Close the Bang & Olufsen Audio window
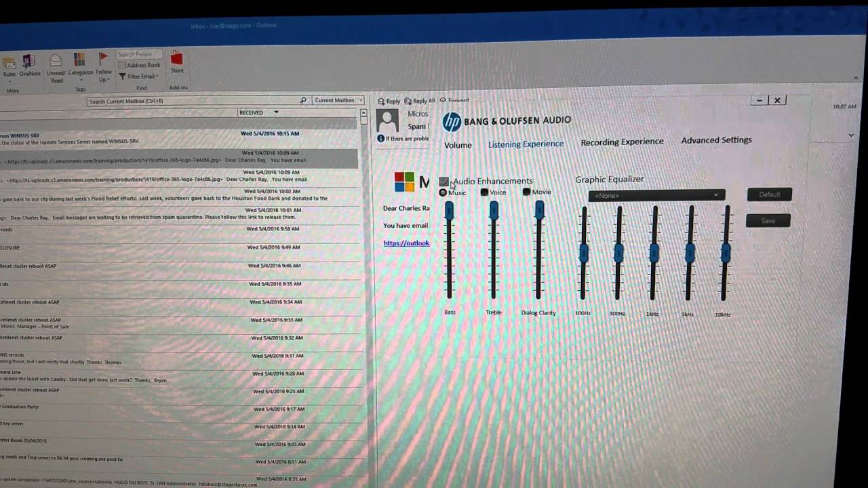 coord(777,100)
